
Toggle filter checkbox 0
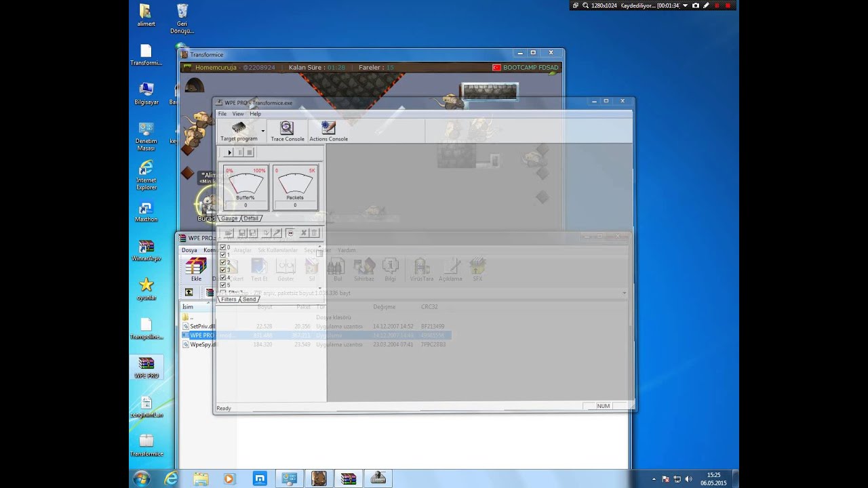click(x=222, y=247)
